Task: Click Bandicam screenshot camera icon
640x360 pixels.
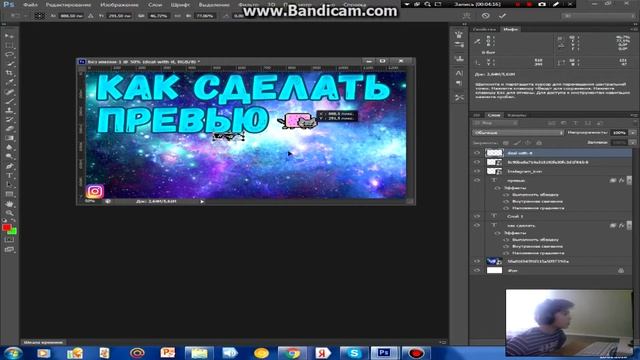Action: [x=542, y=4]
